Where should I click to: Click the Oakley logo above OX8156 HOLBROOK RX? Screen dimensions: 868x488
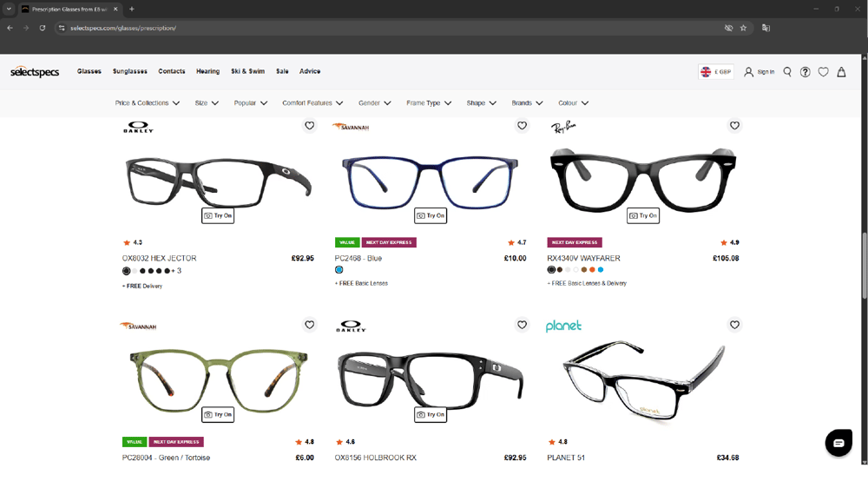coord(351,326)
